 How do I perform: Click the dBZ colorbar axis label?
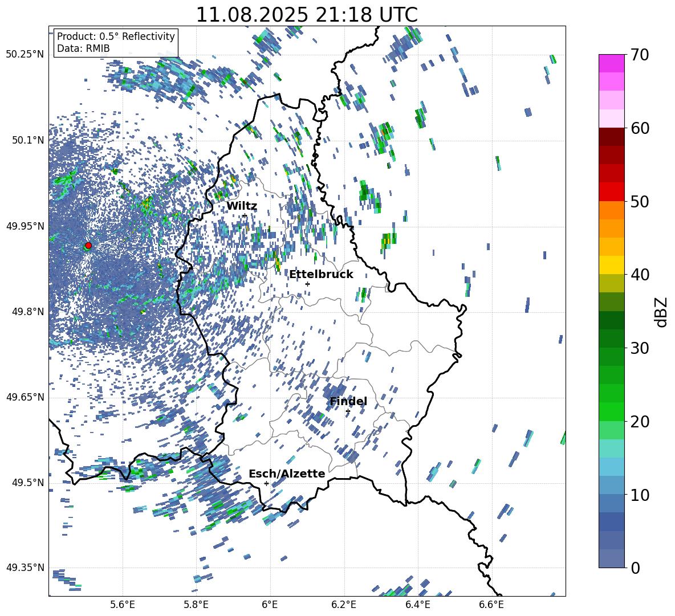pyautogui.click(x=662, y=312)
